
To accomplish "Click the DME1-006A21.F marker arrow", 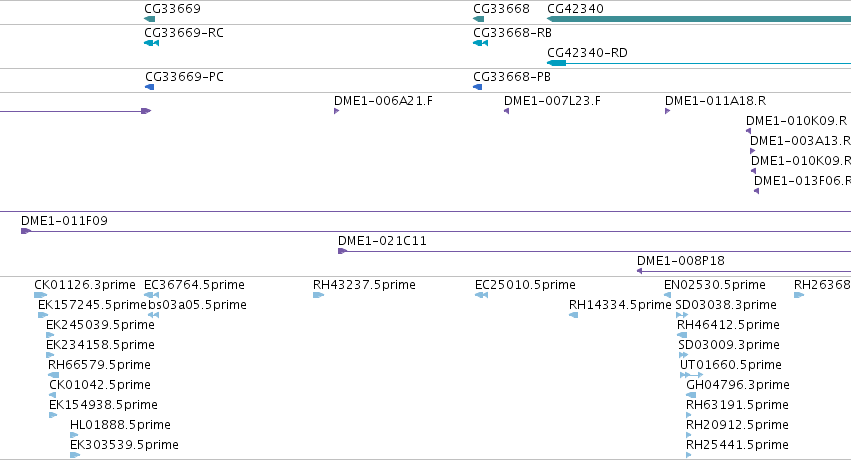I will tap(336, 111).
